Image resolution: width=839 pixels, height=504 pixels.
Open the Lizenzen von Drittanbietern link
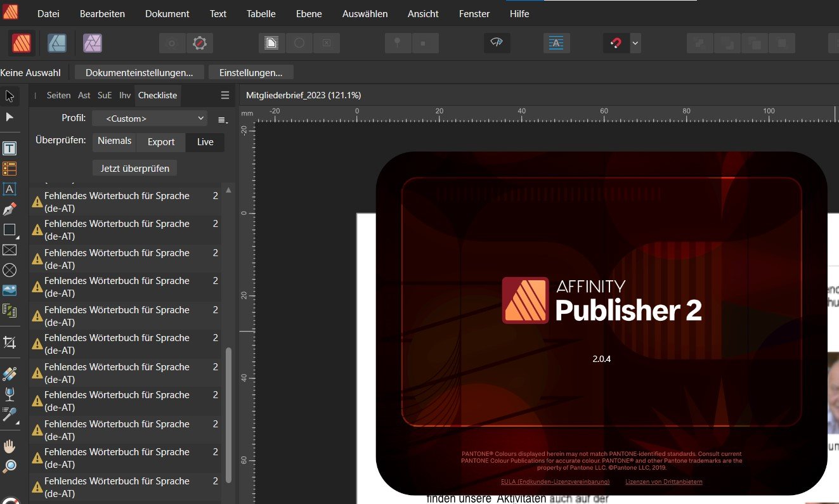click(x=664, y=482)
